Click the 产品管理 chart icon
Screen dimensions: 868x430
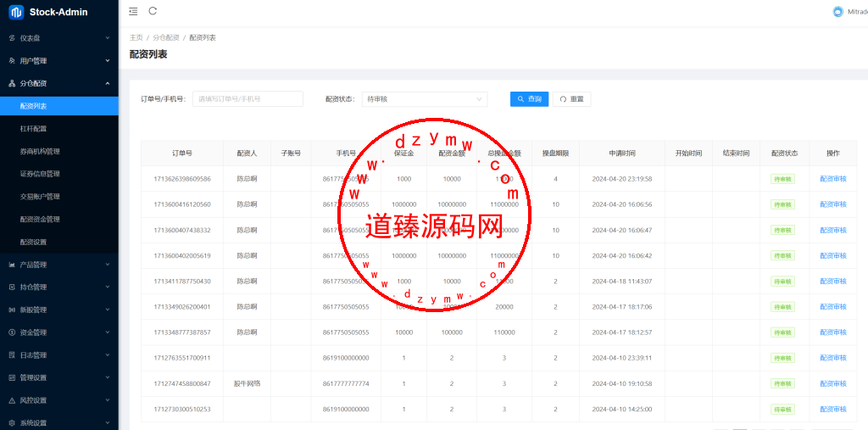pyautogui.click(x=12, y=265)
